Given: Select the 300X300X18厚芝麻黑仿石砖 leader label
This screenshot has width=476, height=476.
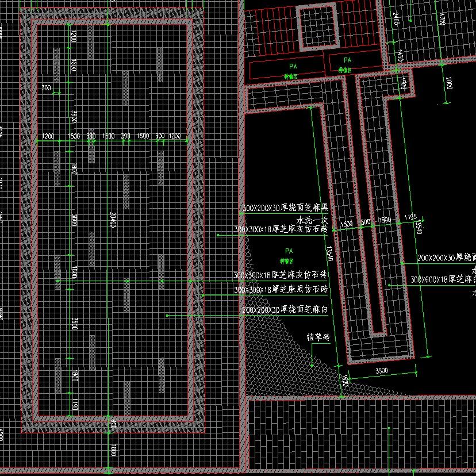Looking at the screenshot, I should click(281, 289).
